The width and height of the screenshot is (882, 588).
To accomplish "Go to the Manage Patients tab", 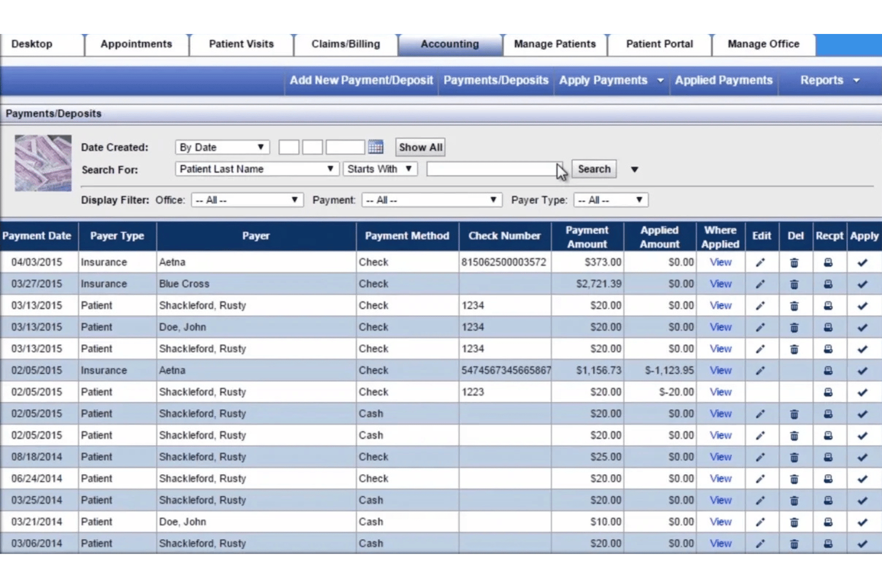I will (555, 44).
